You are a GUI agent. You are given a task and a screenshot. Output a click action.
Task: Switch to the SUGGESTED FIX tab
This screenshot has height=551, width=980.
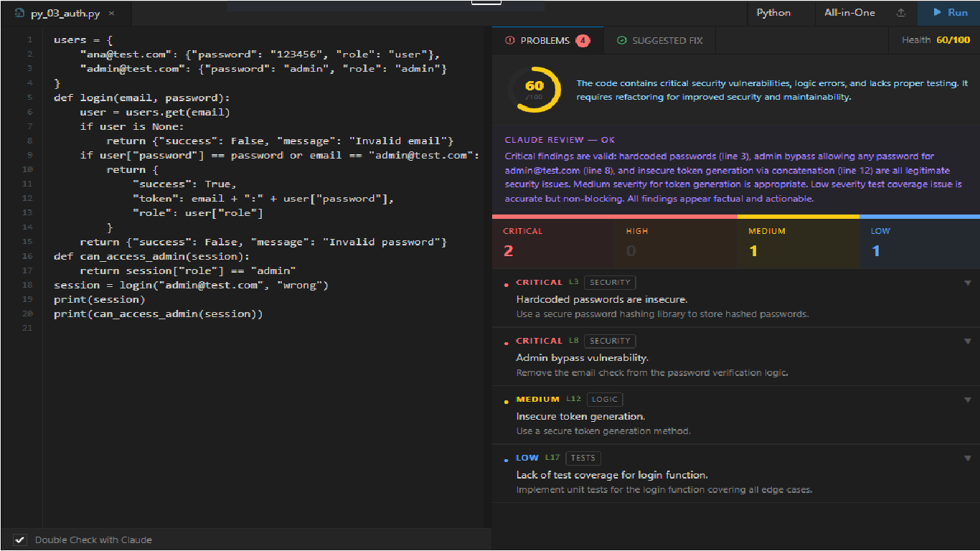click(660, 41)
